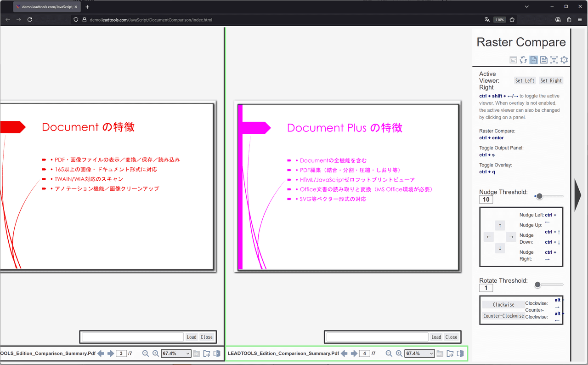Viewport: 588px width, 365px height.
Task: Adjust the Nudge Threshold slider
Action: pos(549,196)
